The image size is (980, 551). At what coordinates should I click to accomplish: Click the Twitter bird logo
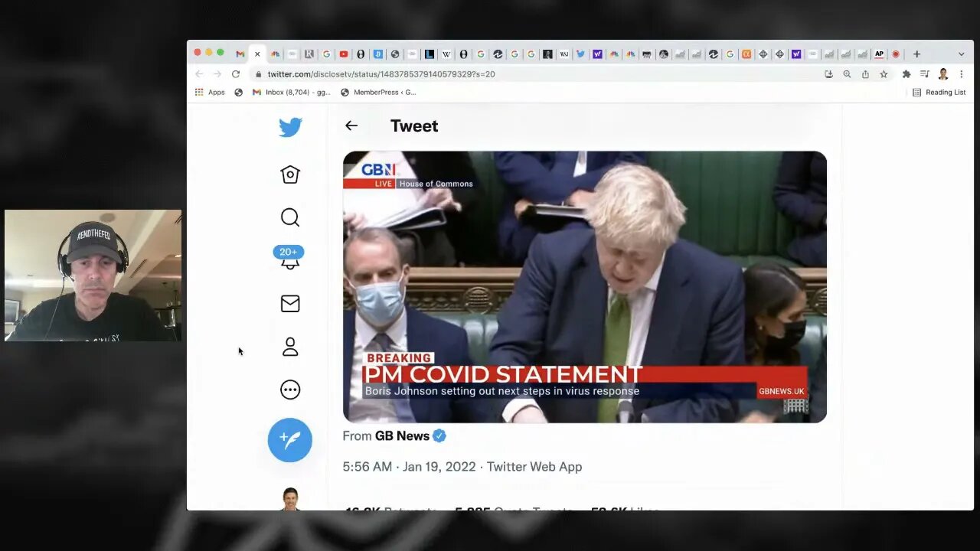(x=290, y=127)
